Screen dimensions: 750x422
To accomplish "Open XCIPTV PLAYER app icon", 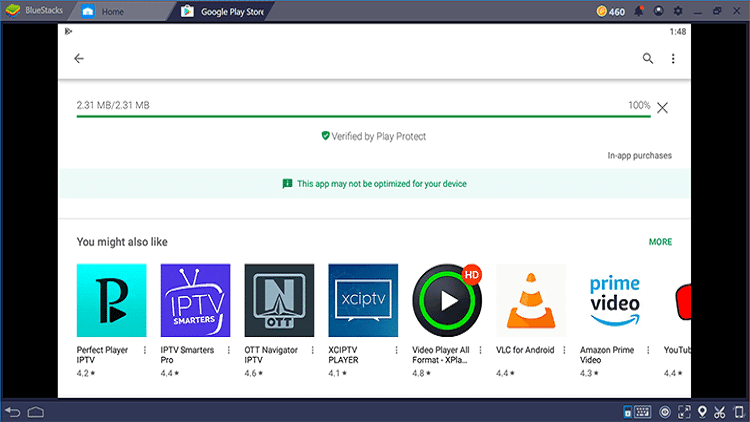I will pos(363,300).
